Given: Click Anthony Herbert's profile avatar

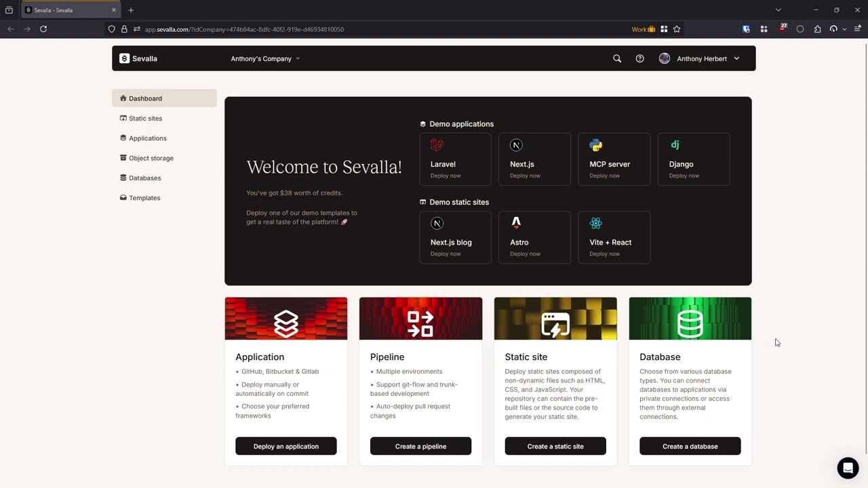Looking at the screenshot, I should click(665, 58).
